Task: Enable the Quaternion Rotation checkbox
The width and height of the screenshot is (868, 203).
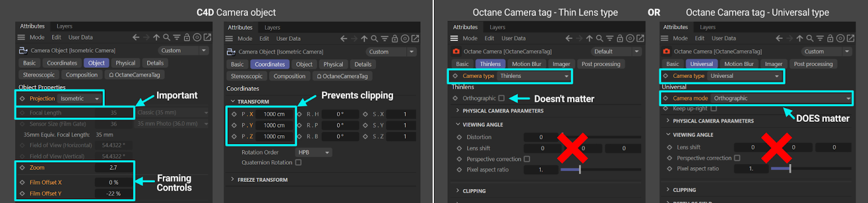Action: point(298,162)
